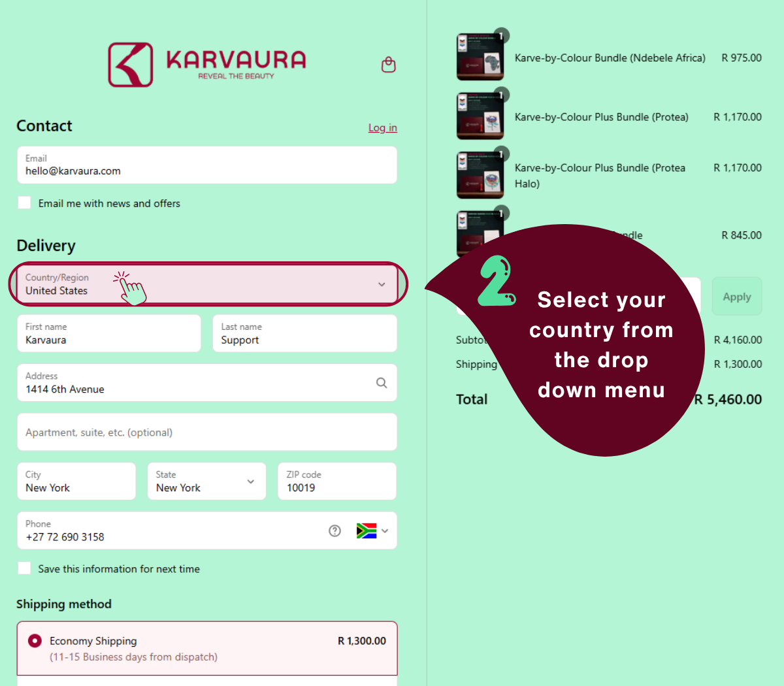
Task: Click the phone help question mark icon
Action: 335,531
